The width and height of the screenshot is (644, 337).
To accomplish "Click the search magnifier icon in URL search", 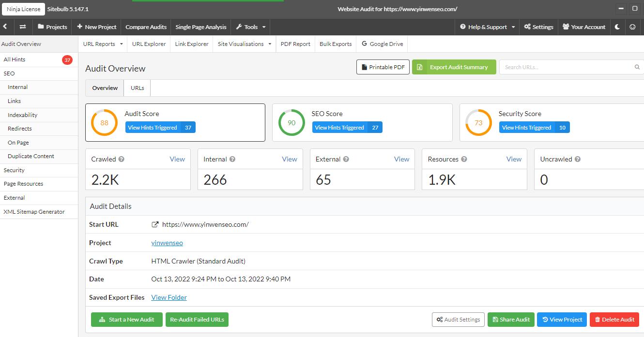I will point(637,67).
